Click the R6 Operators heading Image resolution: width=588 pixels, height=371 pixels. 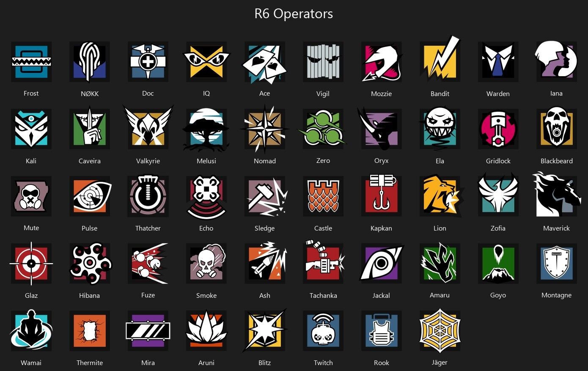(x=294, y=14)
